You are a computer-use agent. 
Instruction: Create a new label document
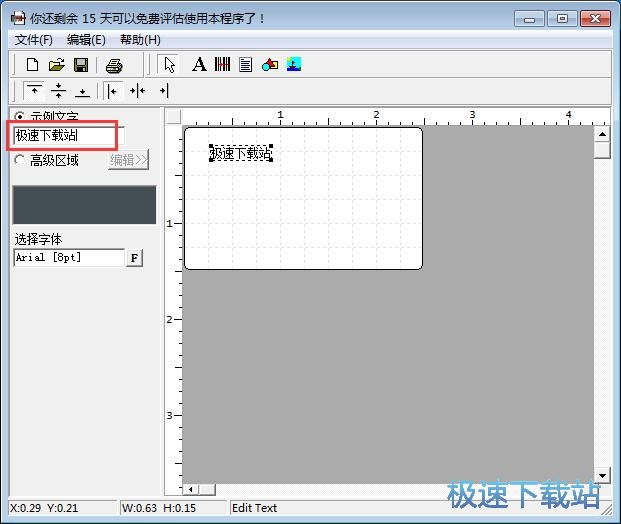tap(32, 65)
